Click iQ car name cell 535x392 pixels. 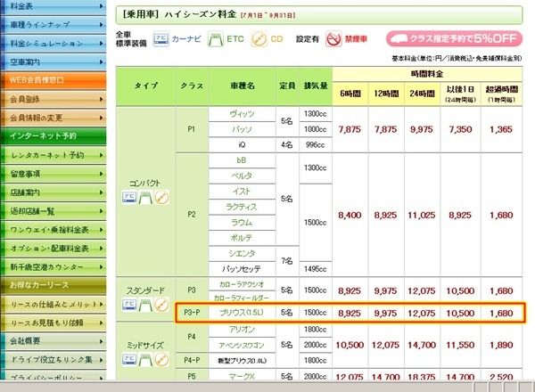242,145
